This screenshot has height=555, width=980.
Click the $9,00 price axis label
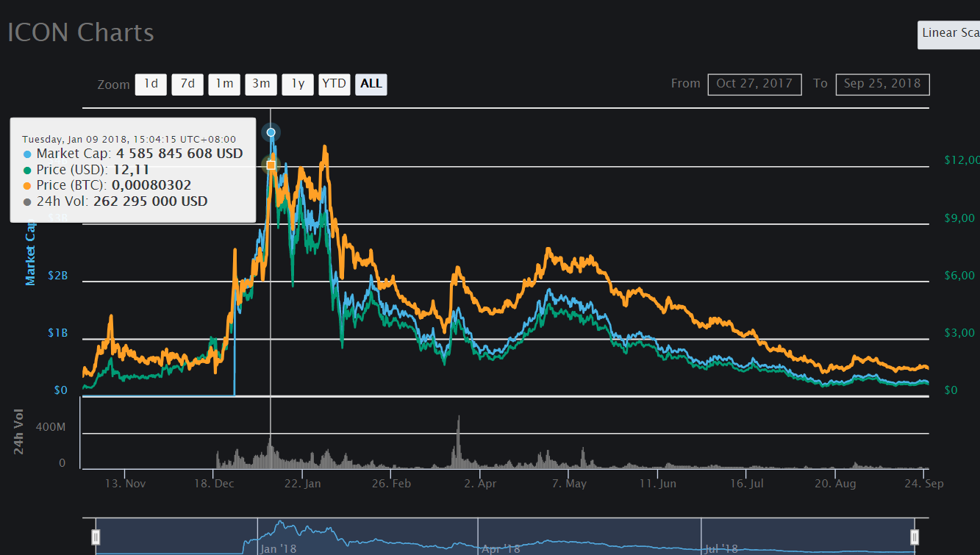coord(959,218)
